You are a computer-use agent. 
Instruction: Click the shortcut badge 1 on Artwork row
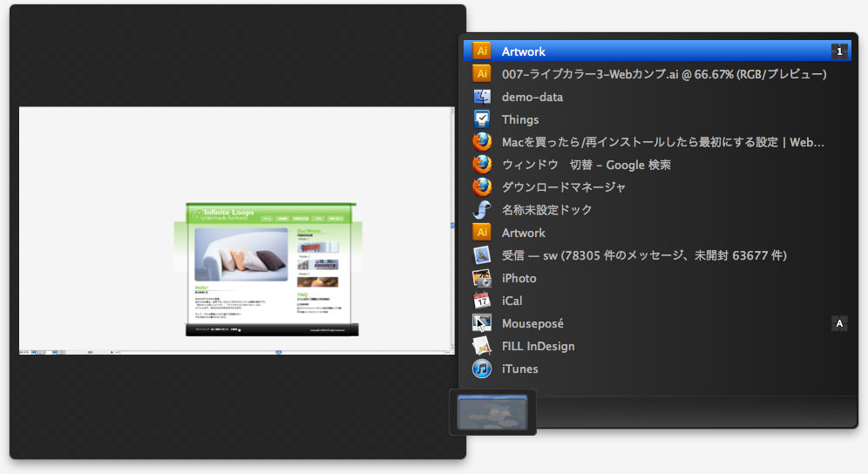(x=839, y=51)
